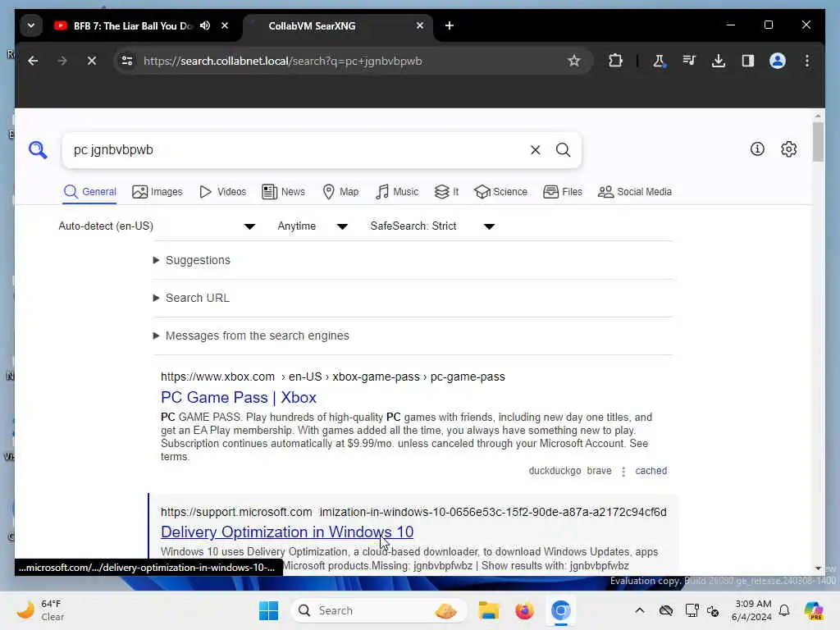Viewport: 840px width, 630px height.
Task: Open the Windows Start menu
Action: (268, 610)
